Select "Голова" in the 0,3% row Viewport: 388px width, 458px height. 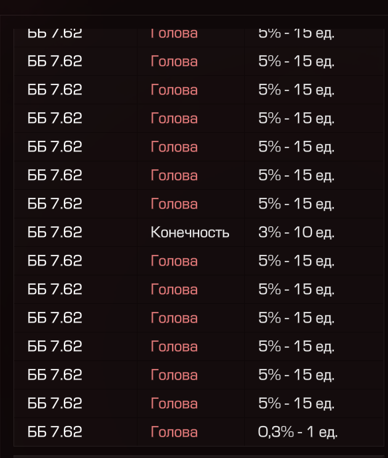174,432
